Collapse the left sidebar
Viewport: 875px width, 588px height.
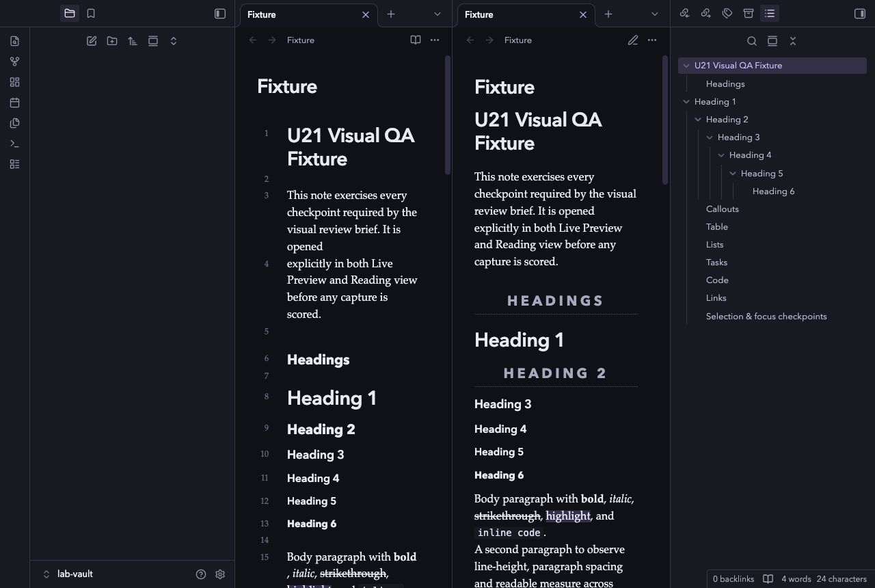[220, 14]
